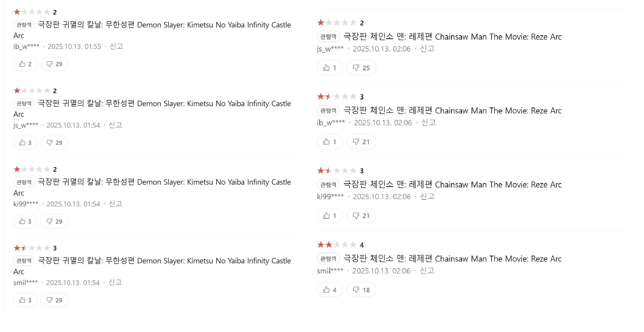Screen dimensions: 644x332
Task: Thumbs down js_w**** Chainsaw Man review with 25
Action: [361, 68]
